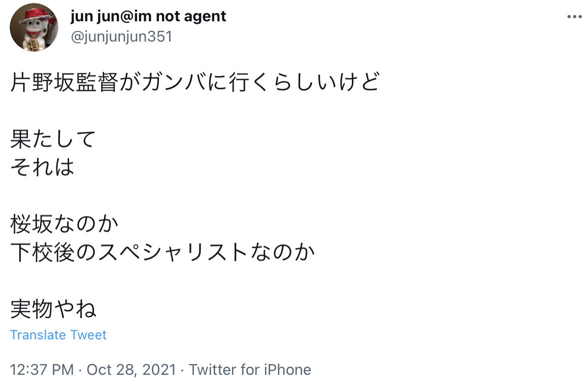Click the word 下校後 in the tweet
Screen dimensions: 588x387
coord(43,252)
